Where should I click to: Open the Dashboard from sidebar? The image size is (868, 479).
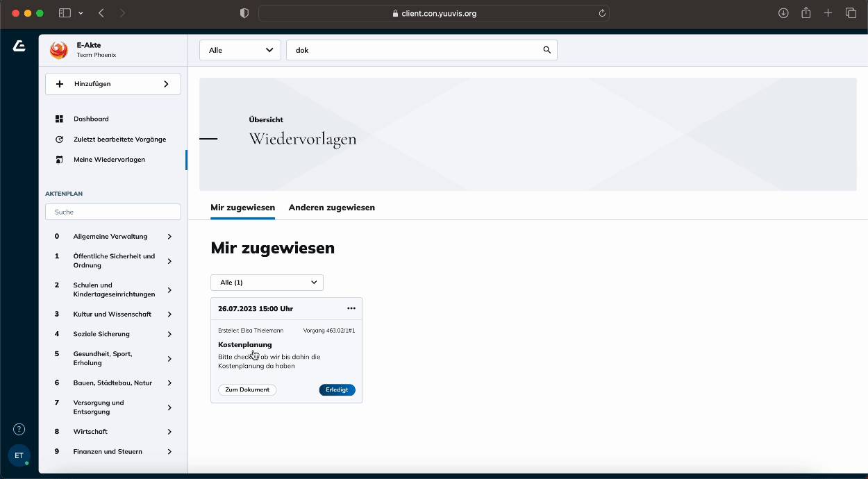pyautogui.click(x=91, y=119)
